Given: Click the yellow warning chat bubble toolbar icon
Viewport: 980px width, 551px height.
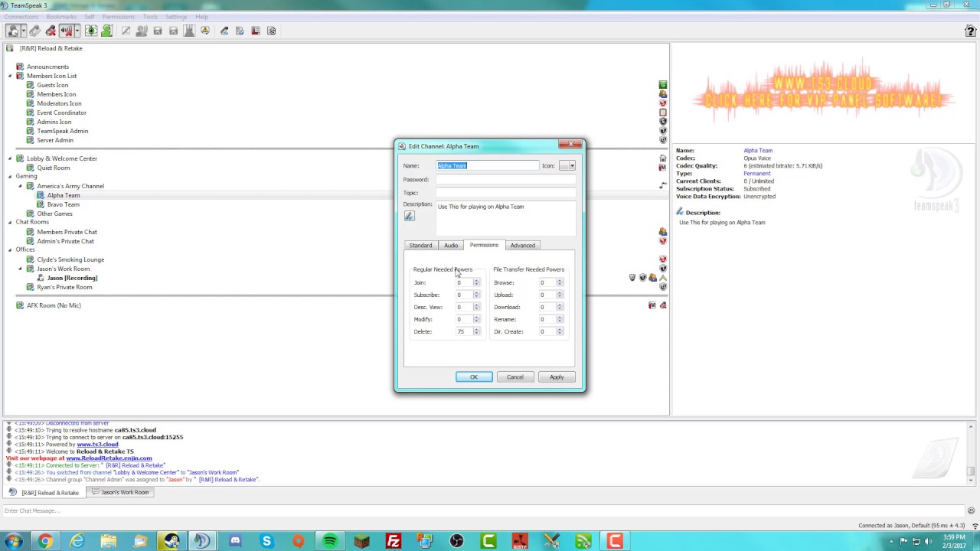Looking at the screenshot, I should click(204, 31).
